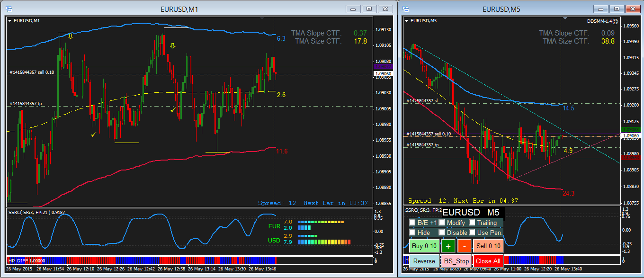This screenshot has width=644, height=278.
Task: Click yellow checkmark below the 12:10 low
Action: pyautogui.click(x=94, y=135)
